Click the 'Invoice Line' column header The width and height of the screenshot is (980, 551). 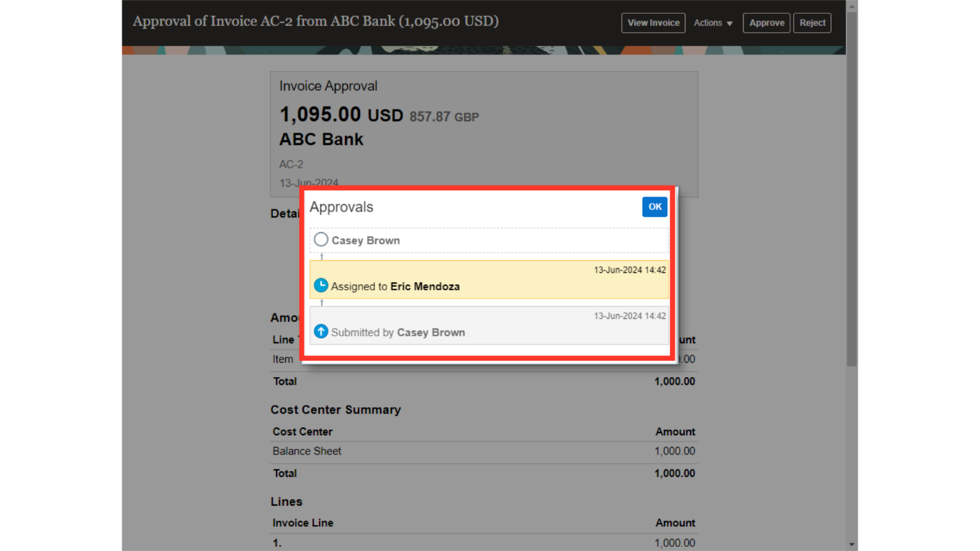pos(302,523)
